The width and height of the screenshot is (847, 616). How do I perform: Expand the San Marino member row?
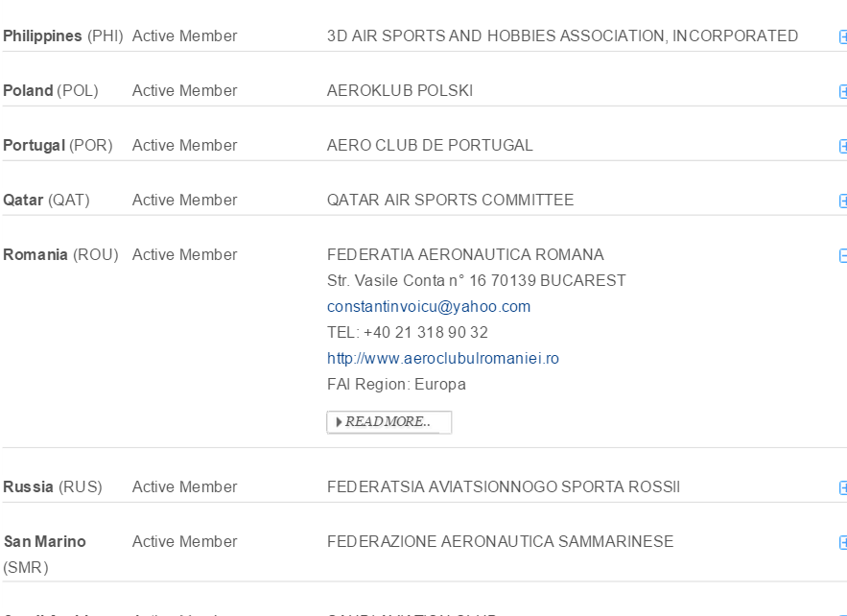843,543
